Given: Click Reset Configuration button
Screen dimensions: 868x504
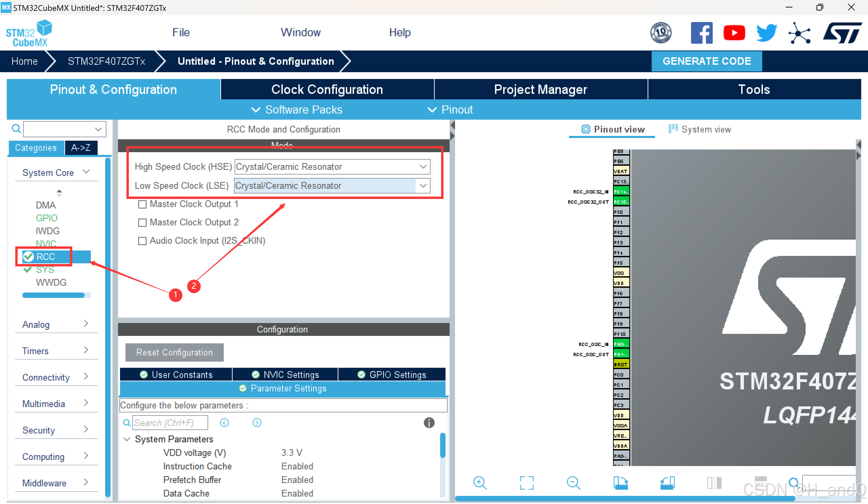Looking at the screenshot, I should tap(174, 352).
